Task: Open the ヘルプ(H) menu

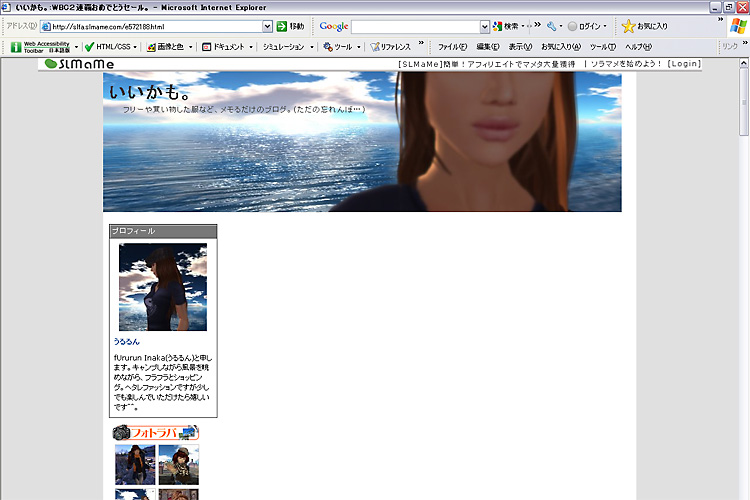Action: coord(639,47)
